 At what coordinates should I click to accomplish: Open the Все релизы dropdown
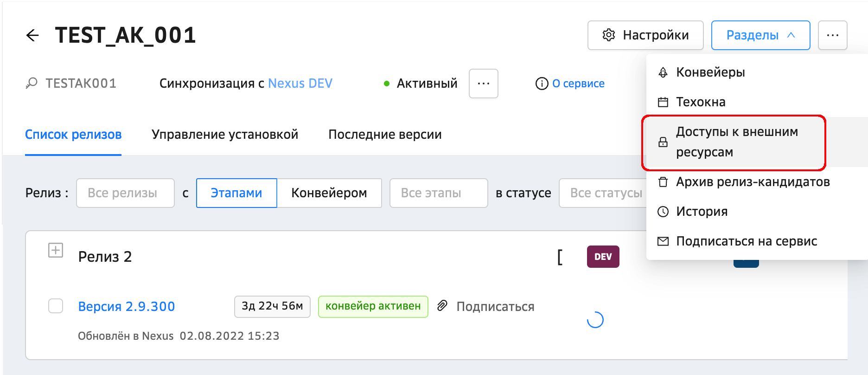[125, 193]
